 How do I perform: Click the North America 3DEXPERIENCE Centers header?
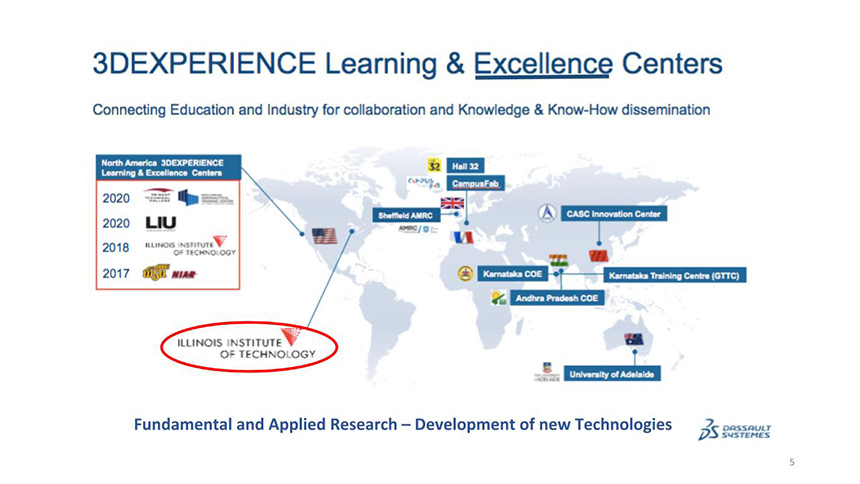[x=164, y=167]
